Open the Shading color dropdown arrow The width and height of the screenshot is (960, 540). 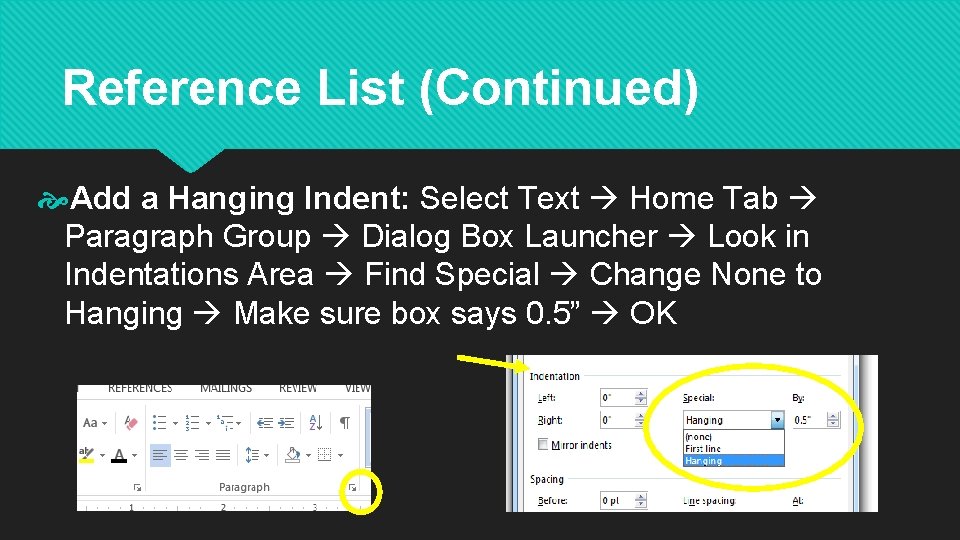[x=308, y=456]
